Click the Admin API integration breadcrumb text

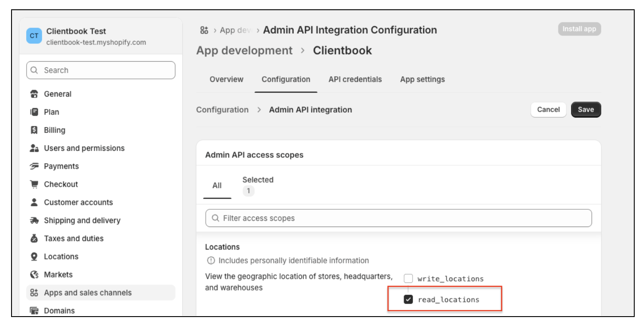310,110
